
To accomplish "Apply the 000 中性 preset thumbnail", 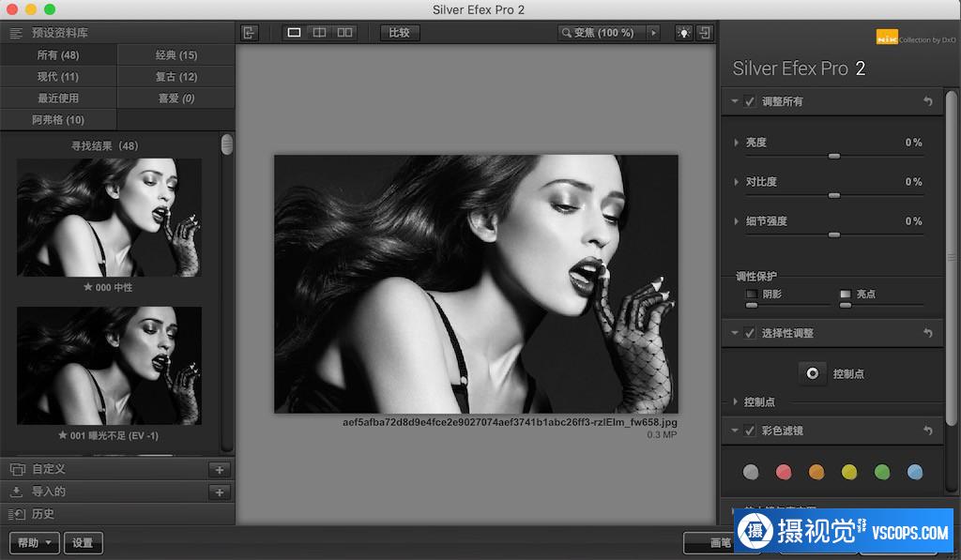I will click(x=109, y=218).
